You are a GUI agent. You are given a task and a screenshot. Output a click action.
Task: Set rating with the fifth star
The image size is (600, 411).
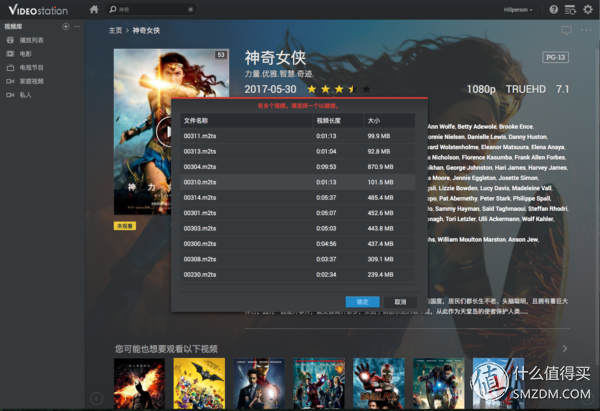[366, 89]
